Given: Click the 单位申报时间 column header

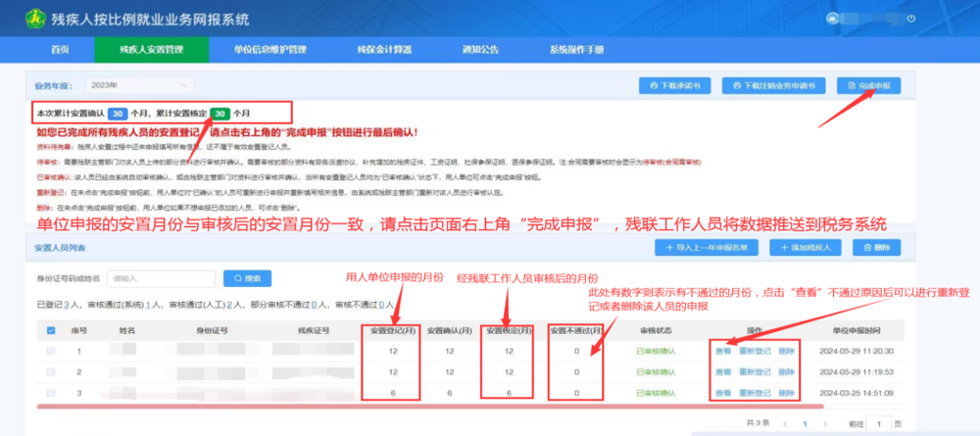Looking at the screenshot, I should (857, 330).
